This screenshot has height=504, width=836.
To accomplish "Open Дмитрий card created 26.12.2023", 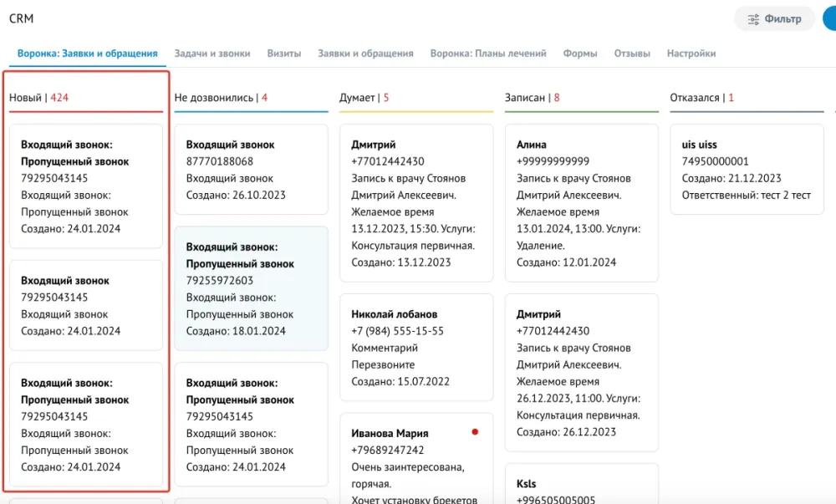I will point(582,373).
